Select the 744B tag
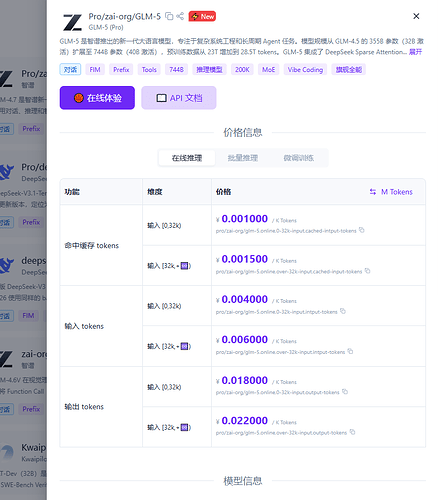The width and height of the screenshot is (439, 500). (176, 69)
